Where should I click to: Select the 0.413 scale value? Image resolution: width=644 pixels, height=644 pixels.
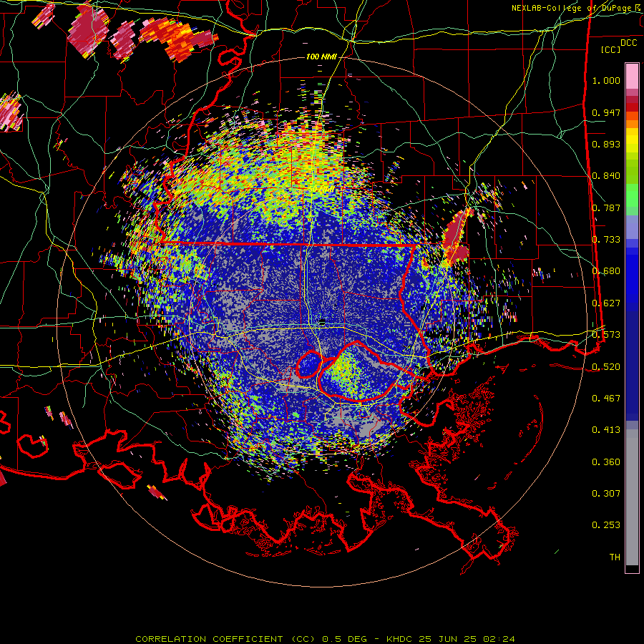[x=606, y=430]
